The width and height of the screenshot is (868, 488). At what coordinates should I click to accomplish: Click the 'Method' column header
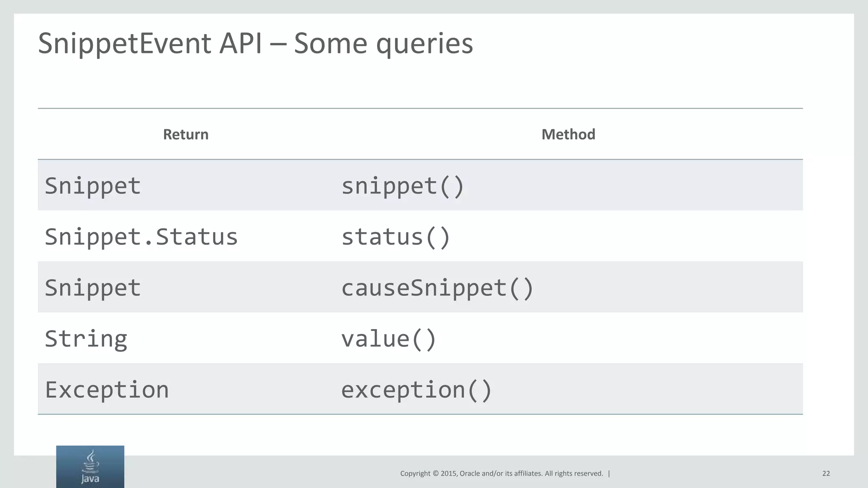pyautogui.click(x=568, y=134)
